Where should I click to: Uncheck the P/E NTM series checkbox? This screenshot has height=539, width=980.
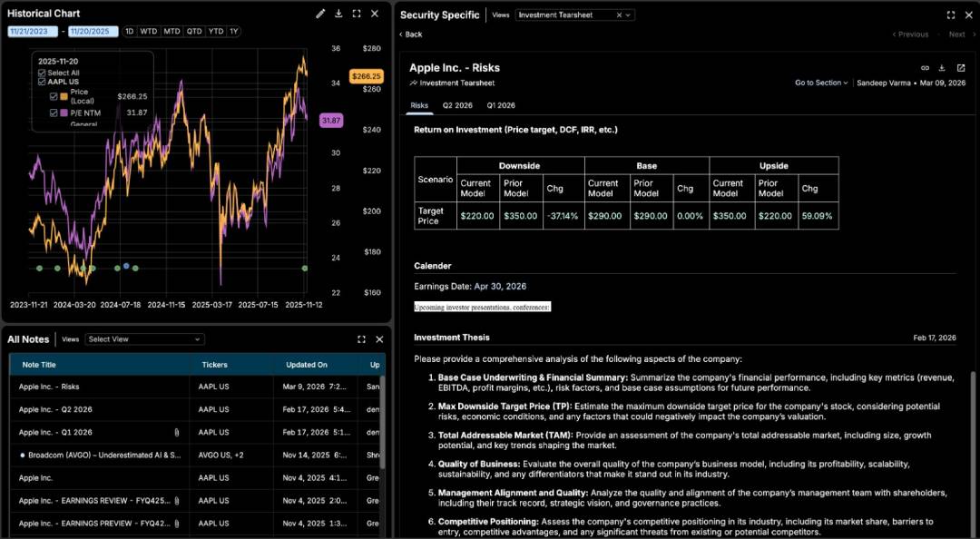click(54, 113)
